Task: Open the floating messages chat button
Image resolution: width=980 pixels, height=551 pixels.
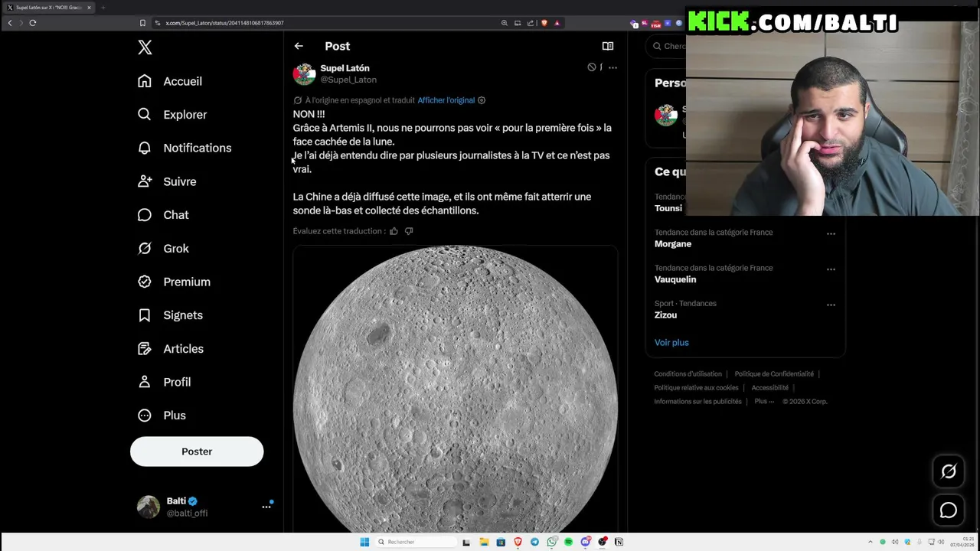Action: pyautogui.click(x=949, y=510)
